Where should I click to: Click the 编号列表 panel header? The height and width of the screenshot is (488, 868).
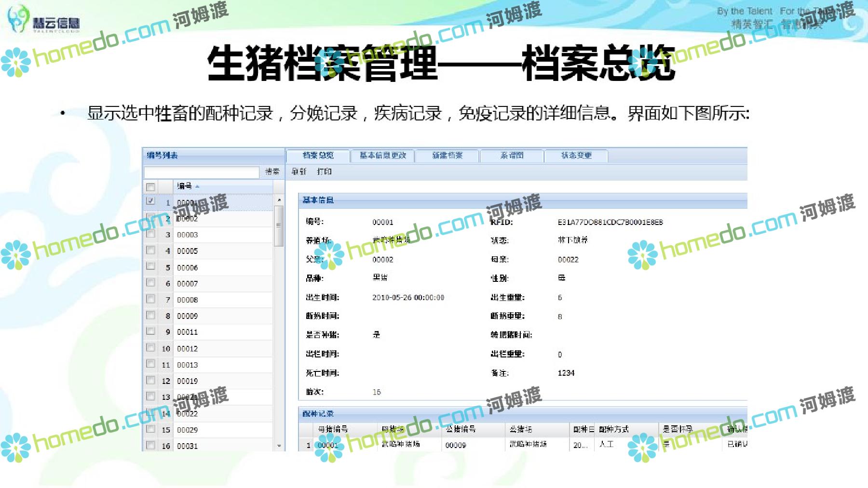click(214, 155)
